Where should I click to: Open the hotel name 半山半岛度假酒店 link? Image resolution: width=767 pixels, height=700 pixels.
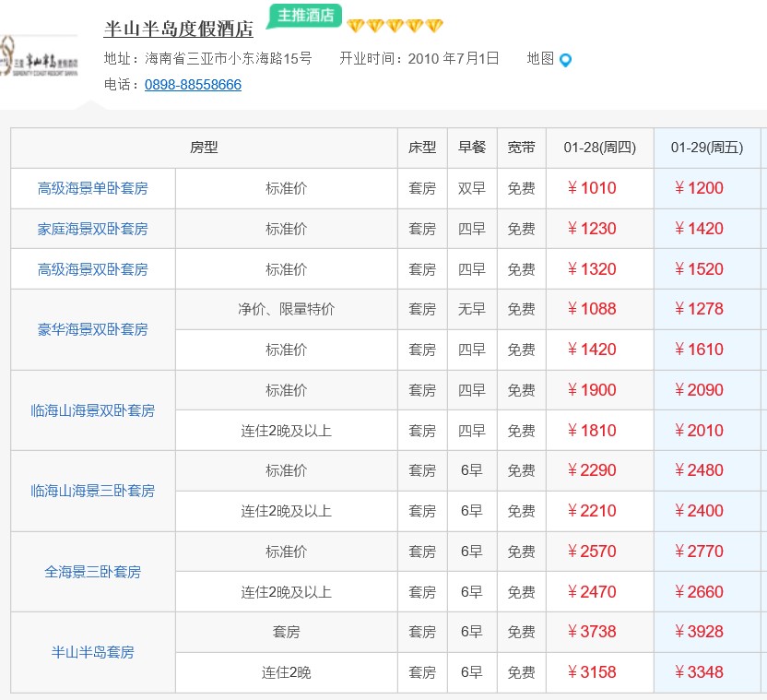(x=178, y=29)
